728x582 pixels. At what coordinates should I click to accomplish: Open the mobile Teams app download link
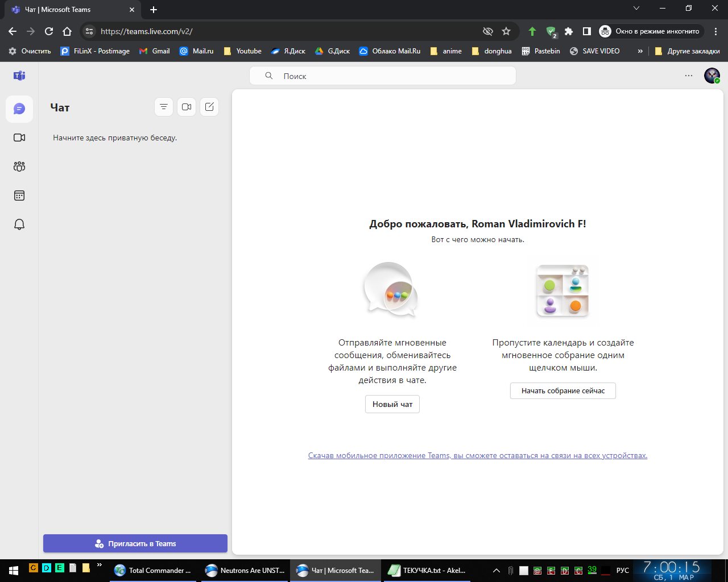(x=478, y=455)
